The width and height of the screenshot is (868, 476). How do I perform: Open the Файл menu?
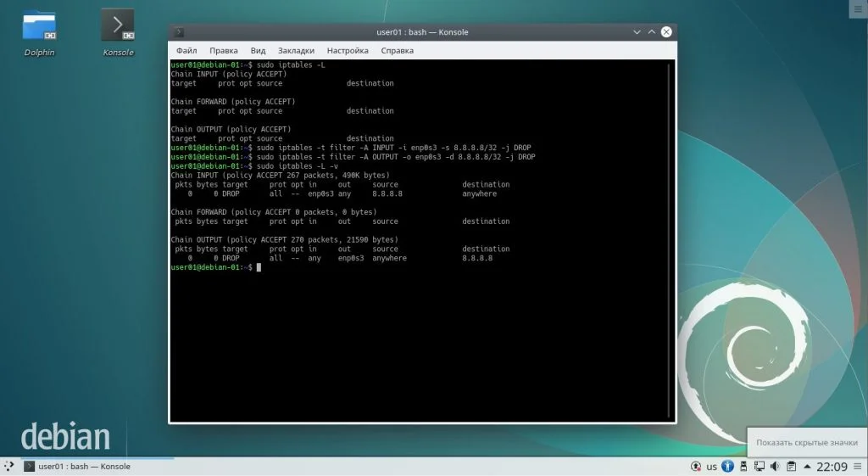coord(186,50)
